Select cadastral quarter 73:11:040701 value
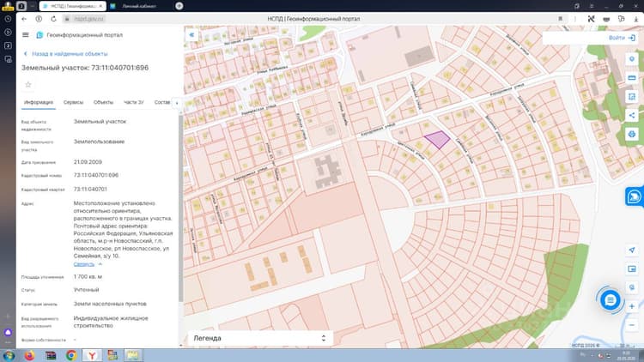 [90, 190]
